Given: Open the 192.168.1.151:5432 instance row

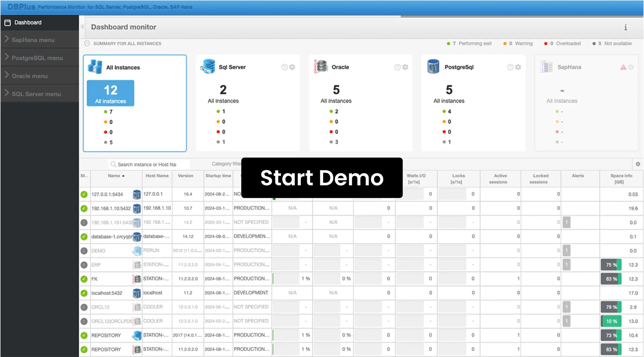Looking at the screenshot, I should click(362, 223).
